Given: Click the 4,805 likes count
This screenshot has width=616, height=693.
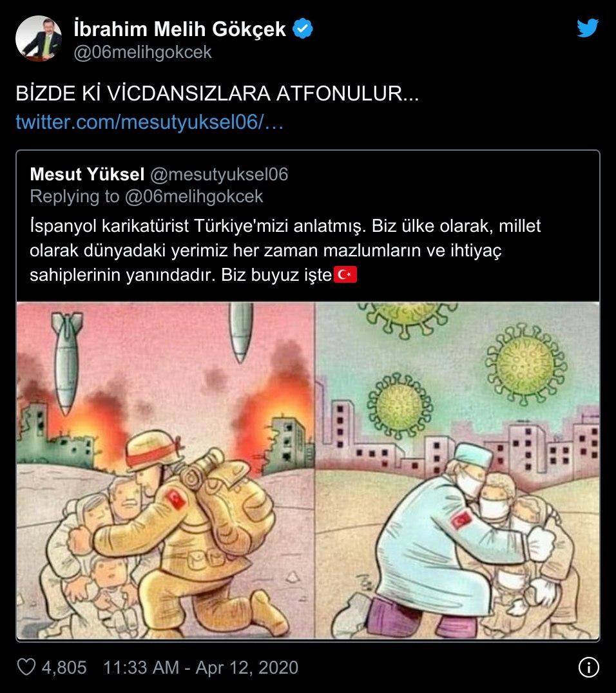Looking at the screenshot, I should click(x=64, y=667).
